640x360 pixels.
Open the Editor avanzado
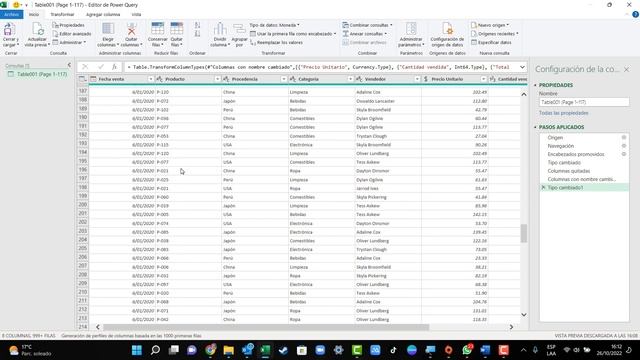[x=72, y=34]
